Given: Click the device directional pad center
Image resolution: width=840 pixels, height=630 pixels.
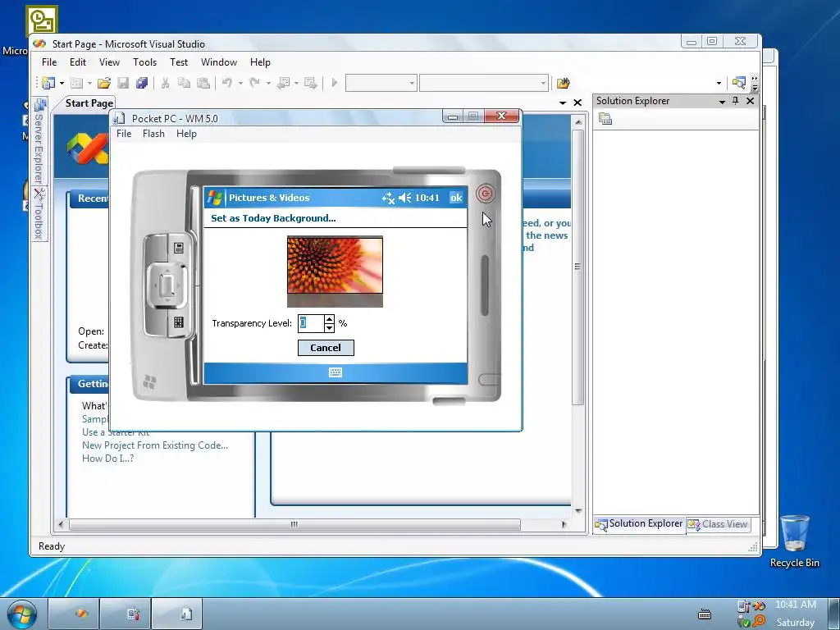Looking at the screenshot, I should pyautogui.click(x=167, y=285).
